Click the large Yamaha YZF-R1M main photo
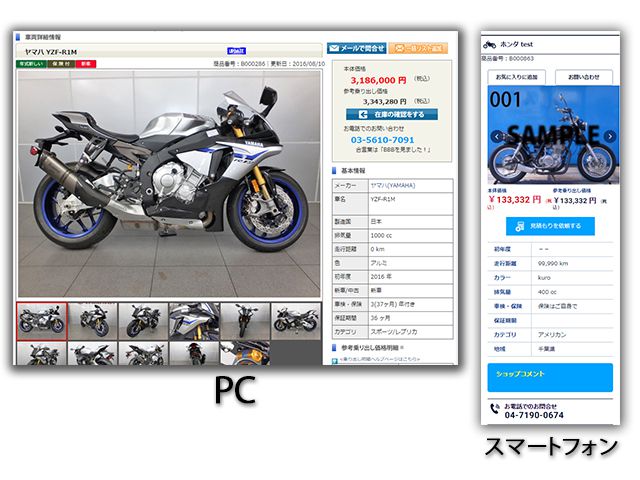Image resolution: width=640 pixels, height=480 pixels. coord(169,184)
